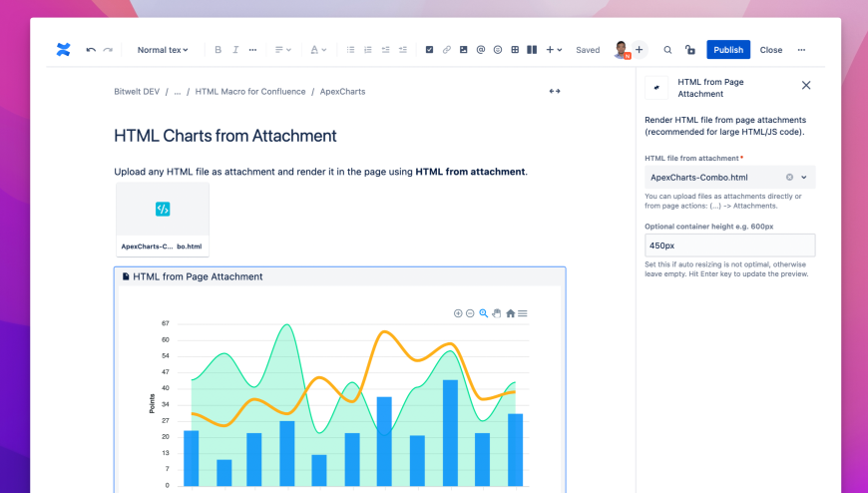Image resolution: width=868 pixels, height=493 pixels.
Task: Open find and replace search
Action: pos(667,50)
